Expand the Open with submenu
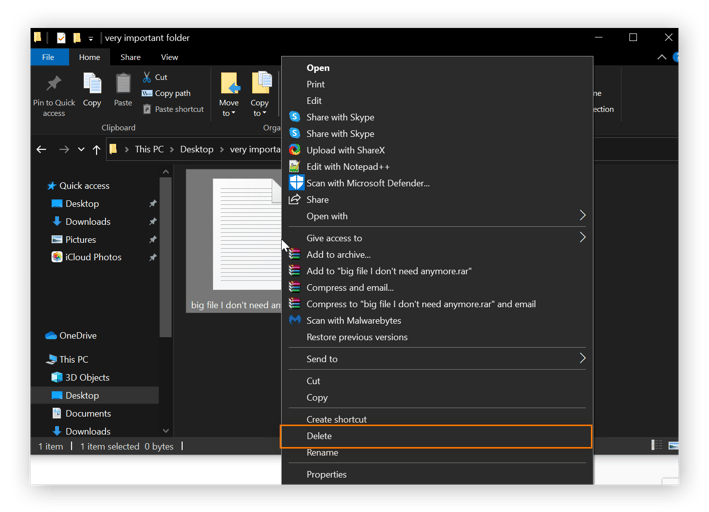 click(x=582, y=216)
